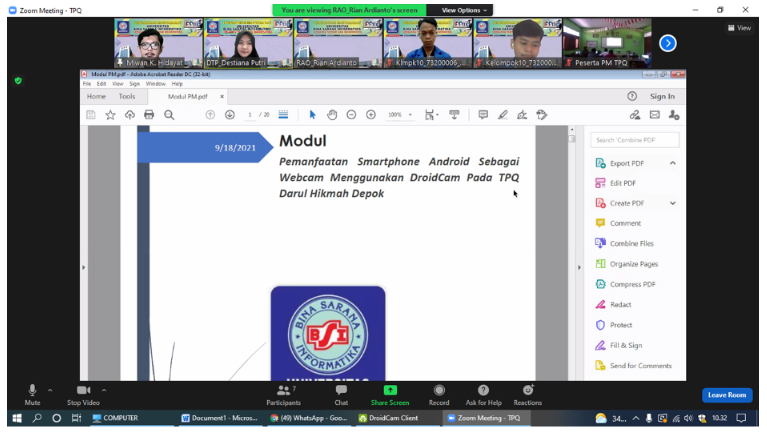Click the Search 'Combine PDF' field
Image resolution: width=767 pixels, height=434 pixels.
point(634,140)
